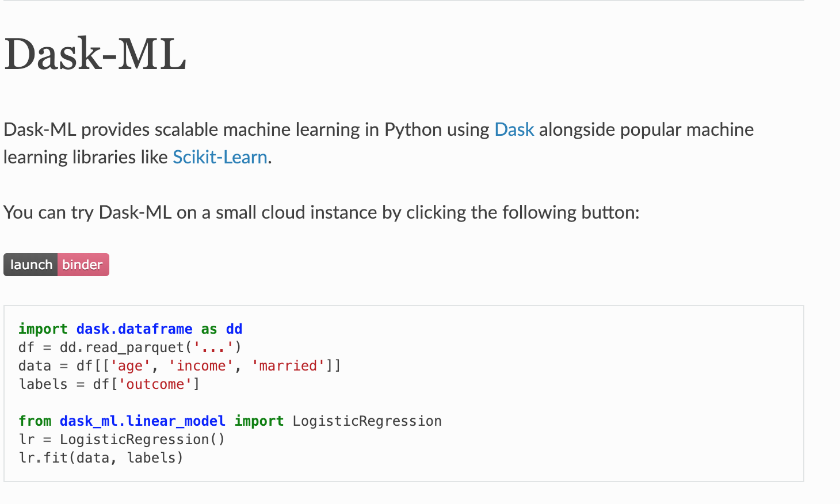840x504 pixels.
Task: Click the 'married' string in code
Action: click(x=288, y=366)
